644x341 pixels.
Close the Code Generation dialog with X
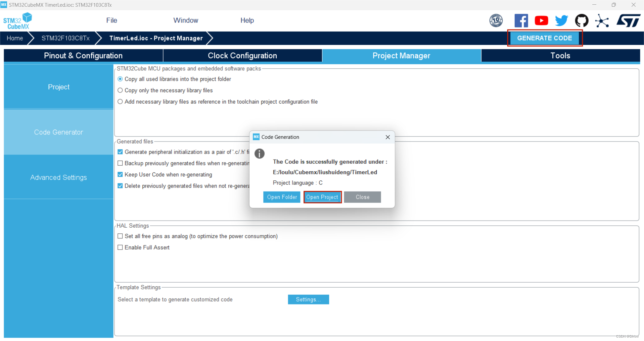[x=387, y=137]
